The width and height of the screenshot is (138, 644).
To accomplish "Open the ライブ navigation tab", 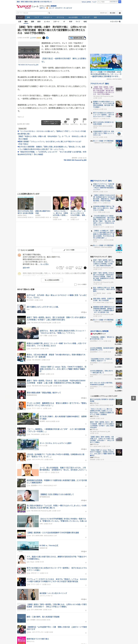I will pos(37,17).
